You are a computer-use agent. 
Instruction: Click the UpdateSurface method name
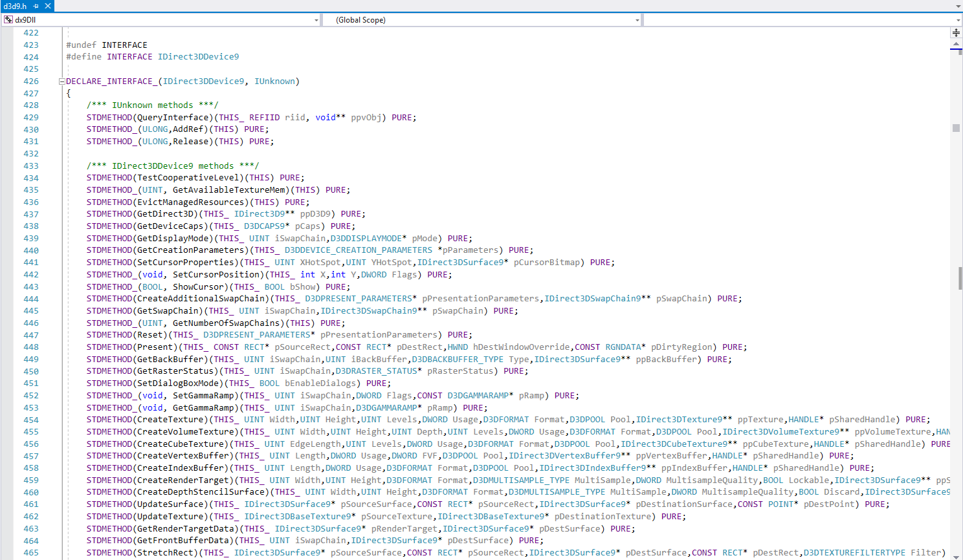(170, 504)
